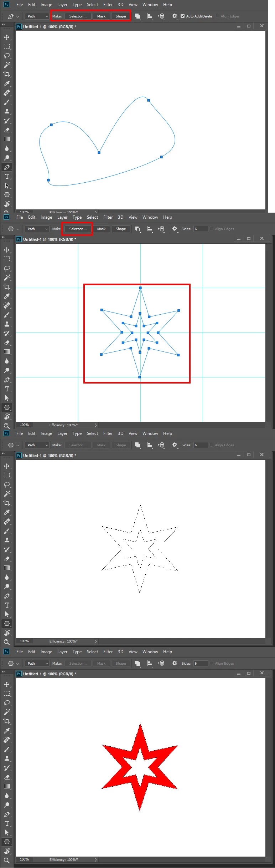Open gear settings dropdown in heart-path options bar

[175, 16]
